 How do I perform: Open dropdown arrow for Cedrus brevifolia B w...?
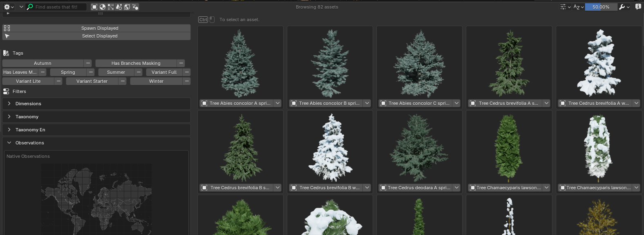(367, 188)
